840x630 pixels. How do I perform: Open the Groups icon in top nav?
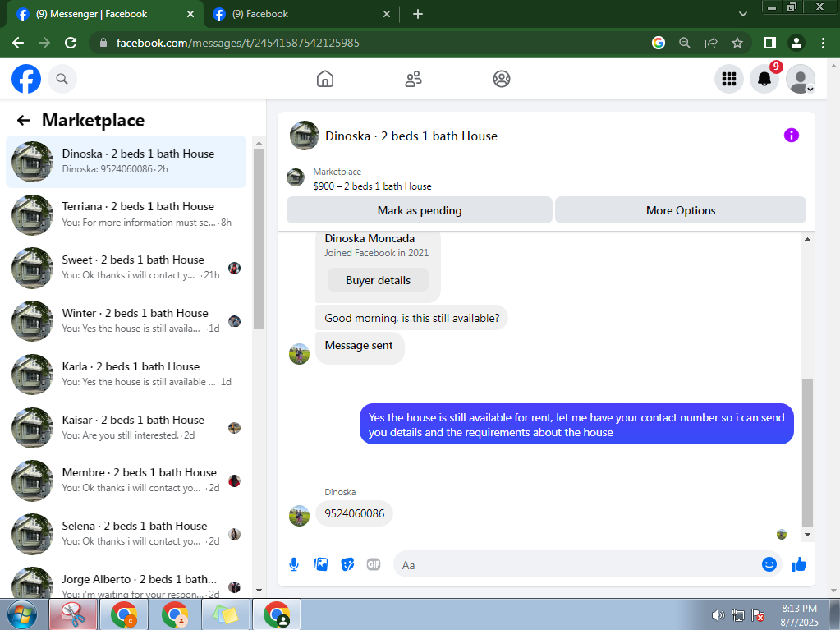pos(502,79)
